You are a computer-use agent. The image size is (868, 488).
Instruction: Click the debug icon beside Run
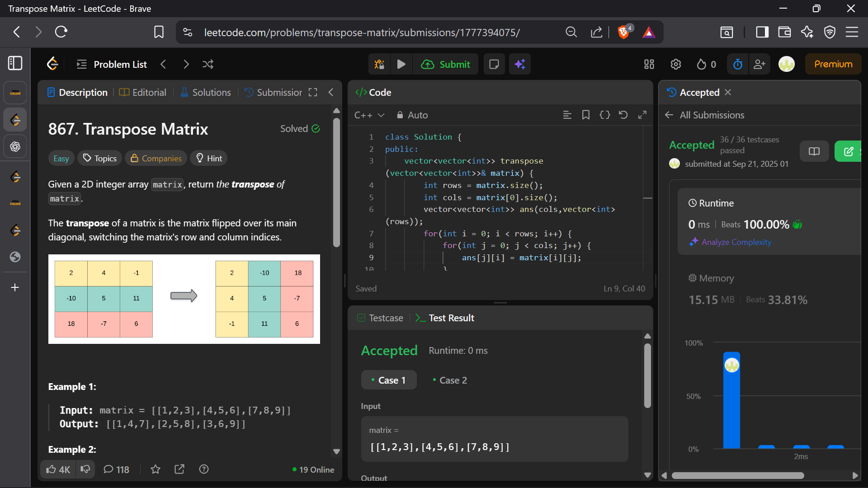379,64
